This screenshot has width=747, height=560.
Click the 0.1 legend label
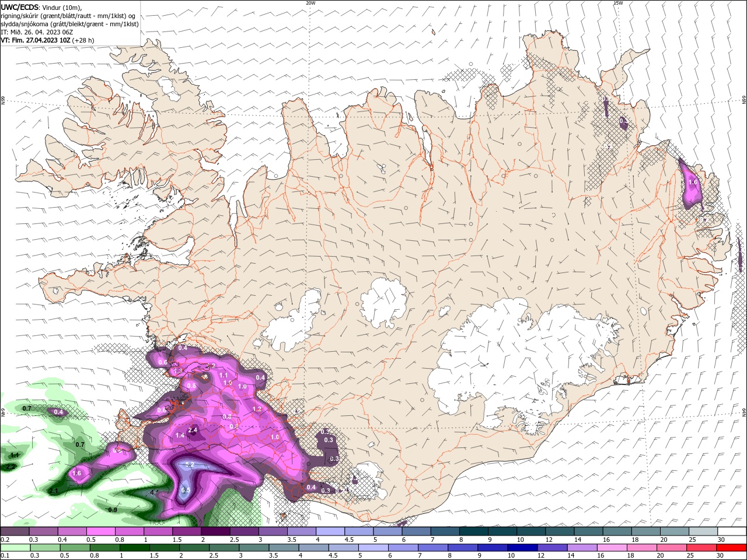[x=5, y=555]
